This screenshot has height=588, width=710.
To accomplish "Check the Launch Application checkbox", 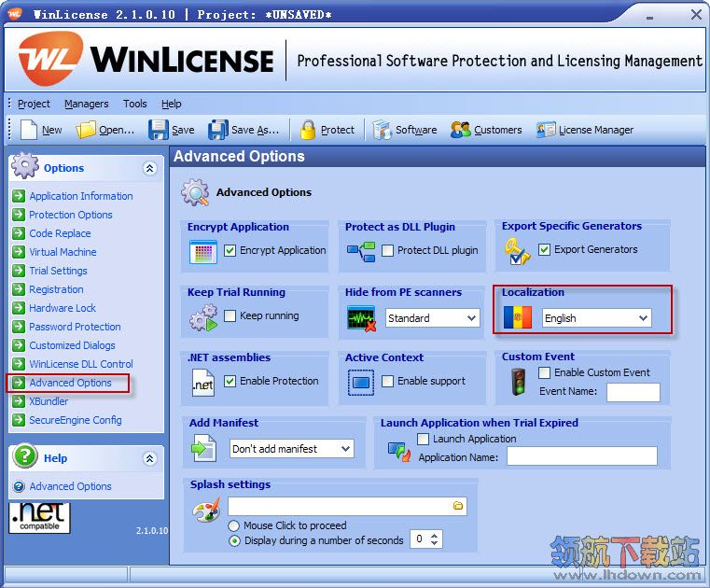I will coord(423,439).
